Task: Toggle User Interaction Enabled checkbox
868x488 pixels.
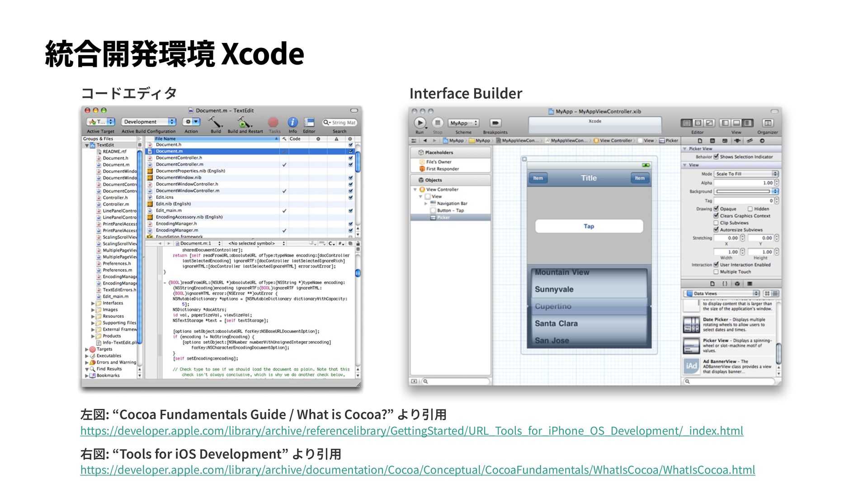Action: (x=716, y=265)
